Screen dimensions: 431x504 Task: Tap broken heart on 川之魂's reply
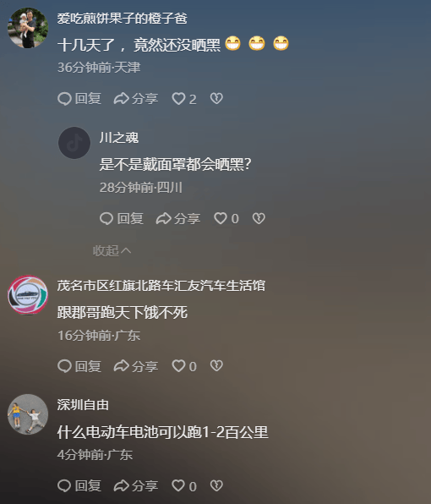pyautogui.click(x=259, y=218)
